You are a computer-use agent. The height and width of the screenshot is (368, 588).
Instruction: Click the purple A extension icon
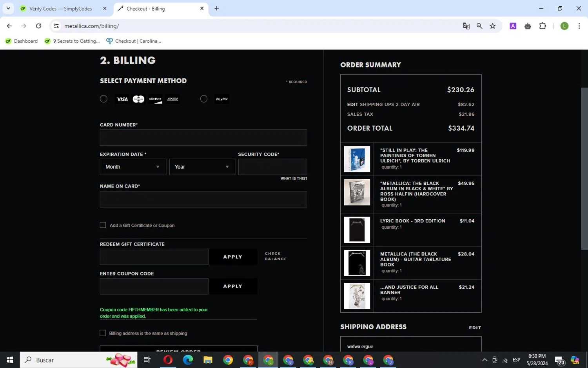point(513,26)
